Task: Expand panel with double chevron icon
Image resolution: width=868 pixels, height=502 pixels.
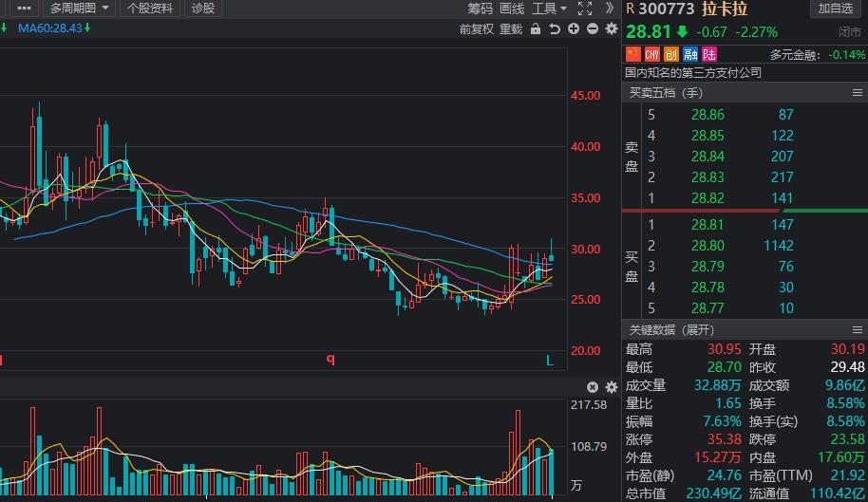Action: click(610, 8)
